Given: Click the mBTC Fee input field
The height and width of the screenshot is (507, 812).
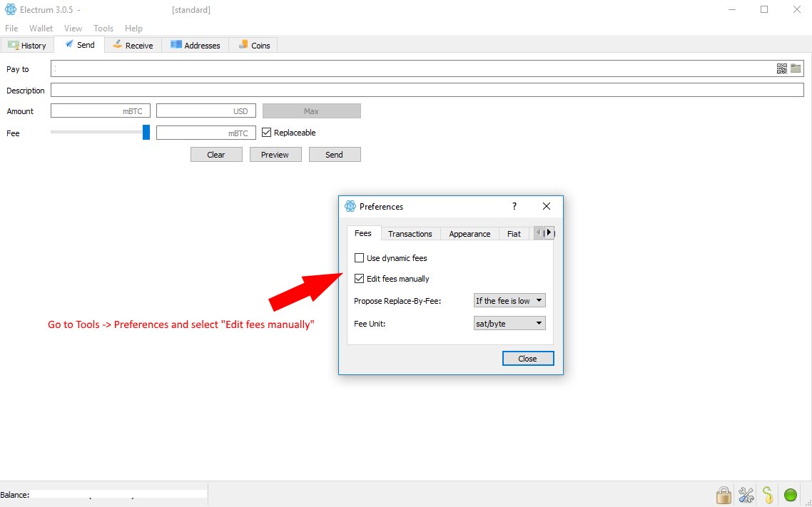Looking at the screenshot, I should pyautogui.click(x=206, y=133).
